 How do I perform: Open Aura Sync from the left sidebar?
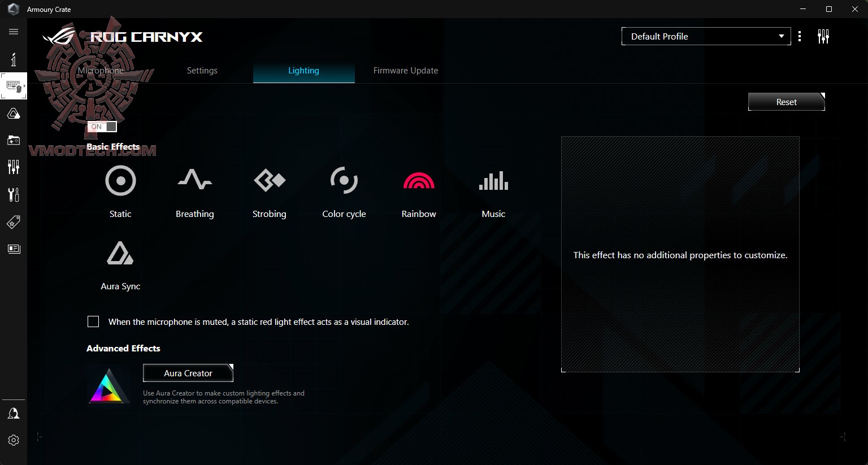[14, 114]
